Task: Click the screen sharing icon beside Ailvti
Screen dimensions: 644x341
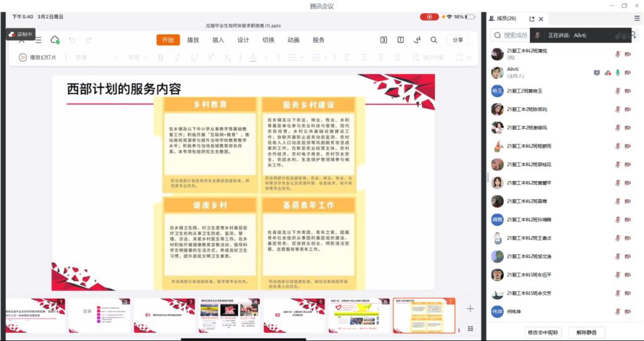Action: pyautogui.click(x=597, y=73)
